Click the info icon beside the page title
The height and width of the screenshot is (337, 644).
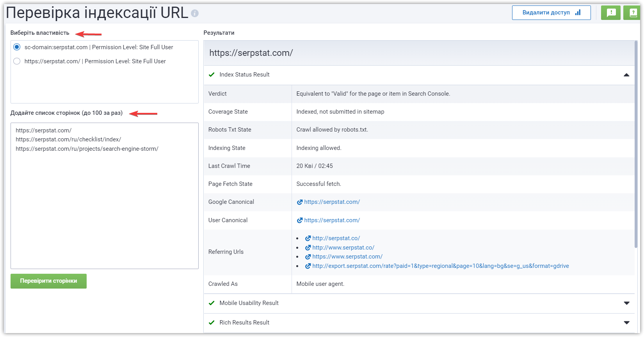pyautogui.click(x=195, y=14)
